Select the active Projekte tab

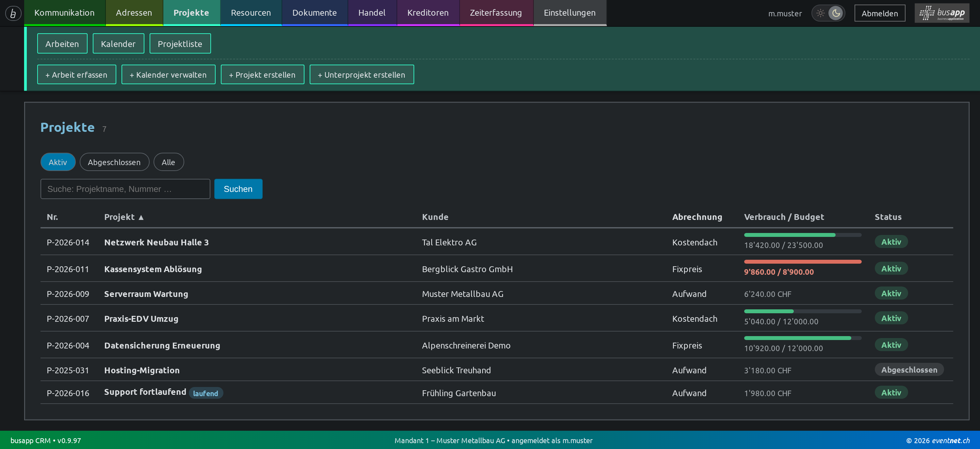point(191,13)
